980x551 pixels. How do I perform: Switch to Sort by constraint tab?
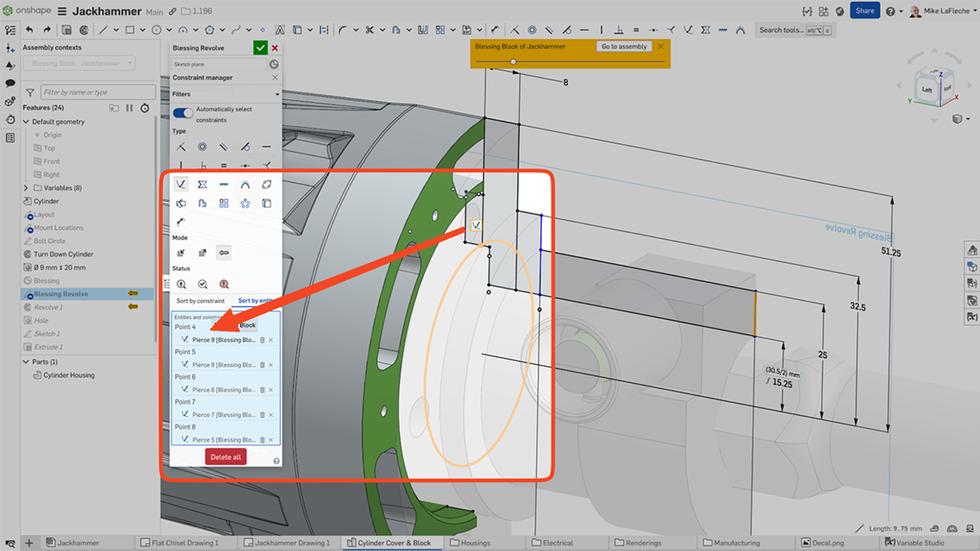click(x=200, y=301)
